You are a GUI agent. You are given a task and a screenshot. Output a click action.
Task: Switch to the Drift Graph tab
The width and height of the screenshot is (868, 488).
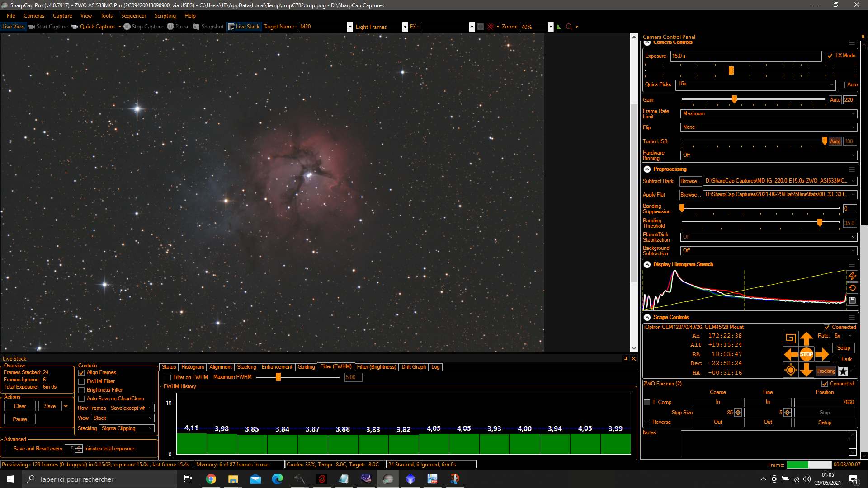click(x=414, y=367)
